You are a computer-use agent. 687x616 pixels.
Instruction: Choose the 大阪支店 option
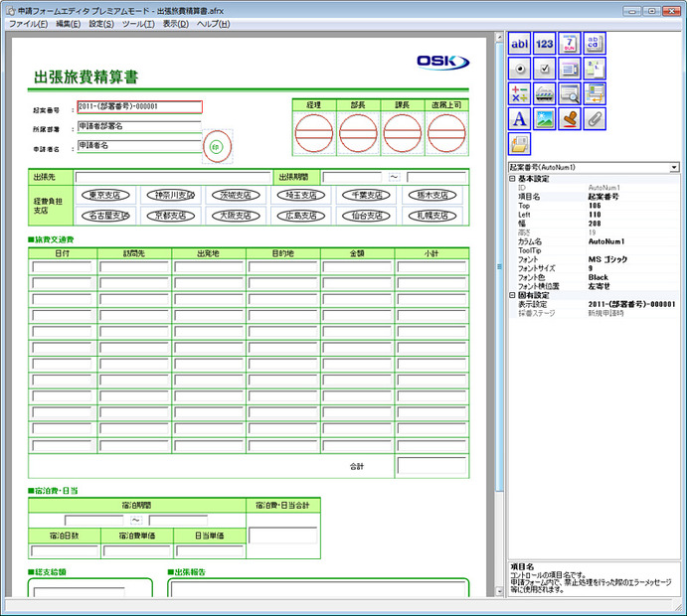[x=236, y=216]
